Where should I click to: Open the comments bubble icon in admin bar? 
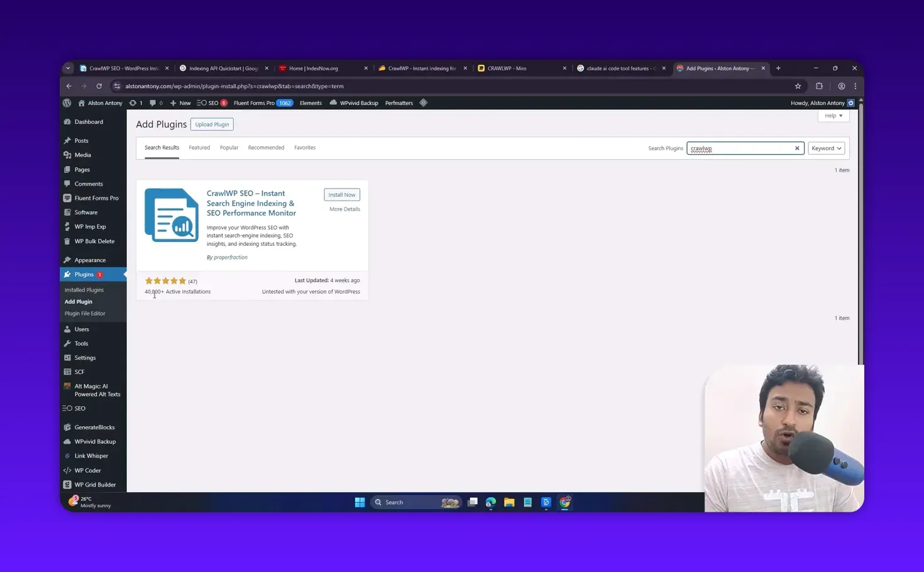pos(153,102)
